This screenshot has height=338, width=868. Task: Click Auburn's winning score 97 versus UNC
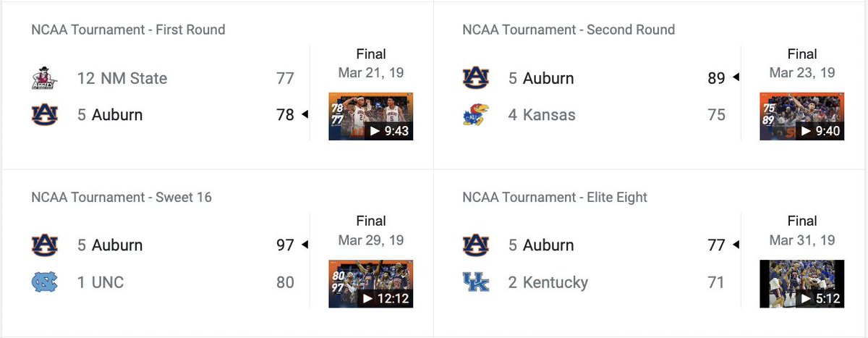click(285, 245)
